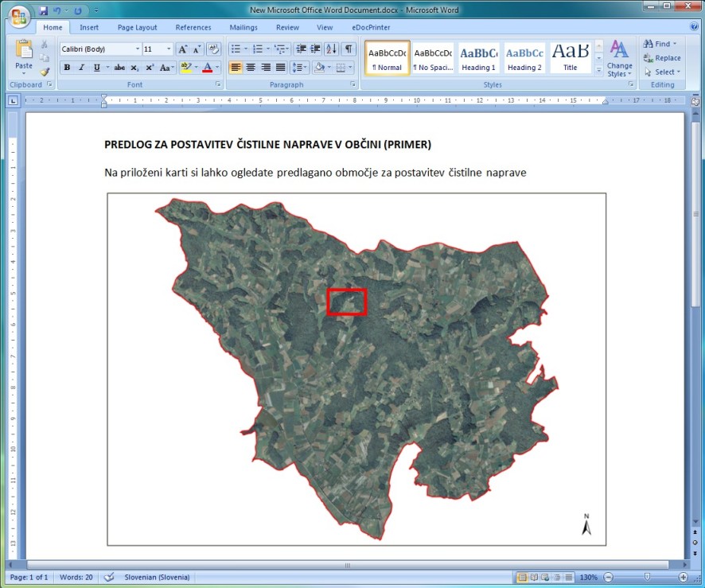Open the References ribbon tab

193,28
